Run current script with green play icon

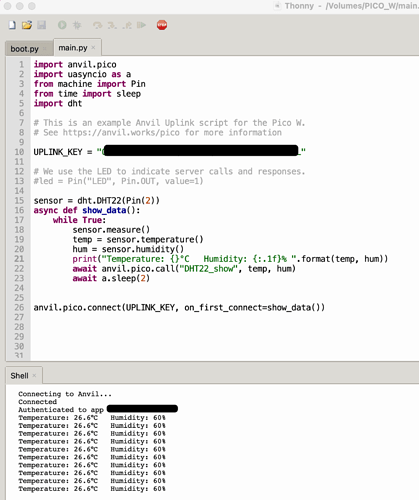click(62, 25)
